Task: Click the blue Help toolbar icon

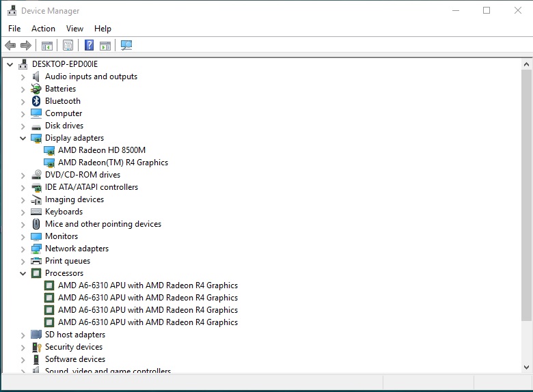Action: tap(89, 45)
